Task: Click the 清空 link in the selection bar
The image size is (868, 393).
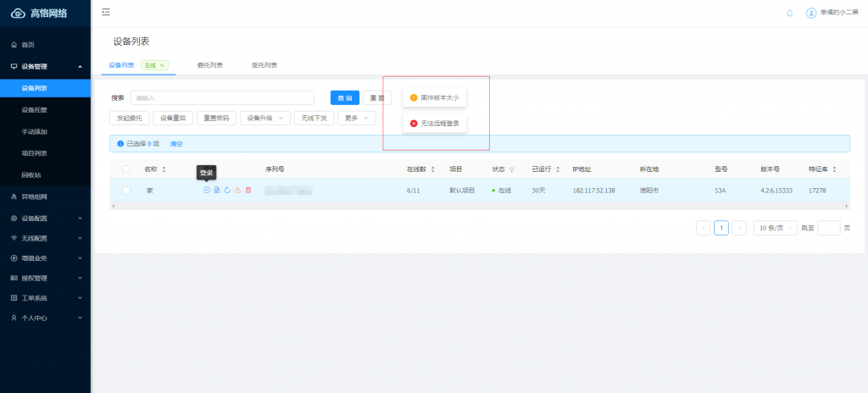Action: (x=176, y=144)
